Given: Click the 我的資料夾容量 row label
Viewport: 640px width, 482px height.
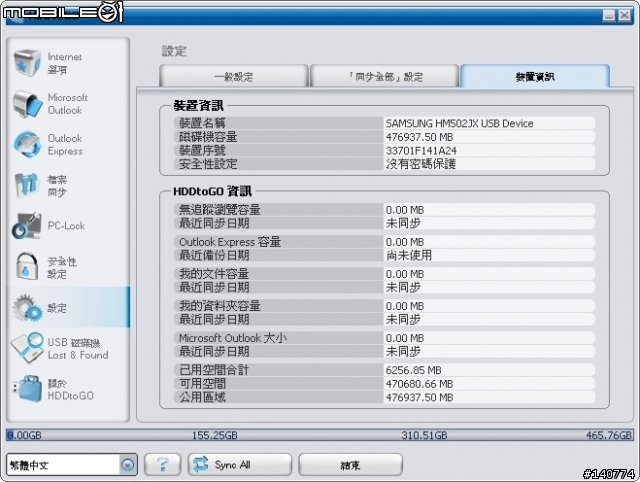Looking at the screenshot, I should click(x=220, y=306).
